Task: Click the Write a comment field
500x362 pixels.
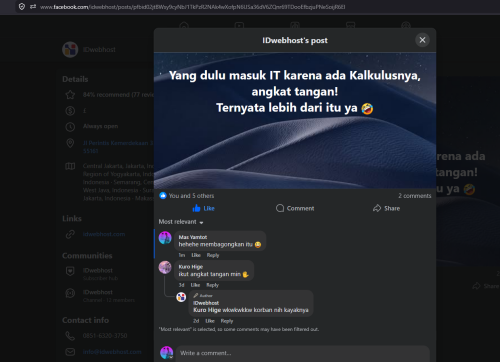Action: 303,353
